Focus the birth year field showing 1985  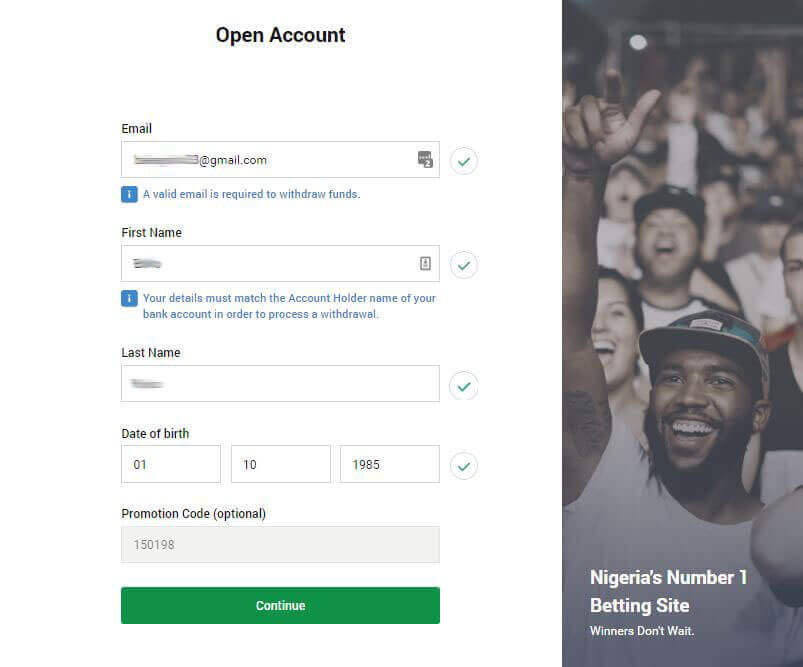[x=389, y=464]
